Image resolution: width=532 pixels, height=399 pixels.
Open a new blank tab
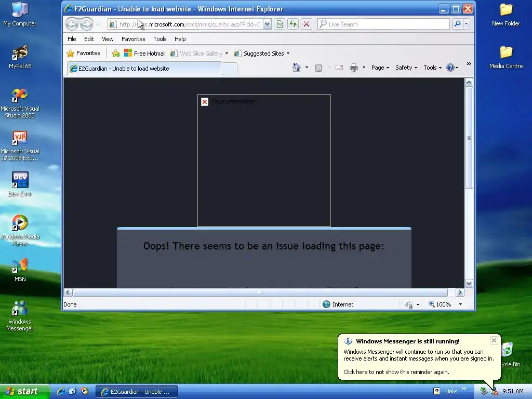click(x=230, y=69)
